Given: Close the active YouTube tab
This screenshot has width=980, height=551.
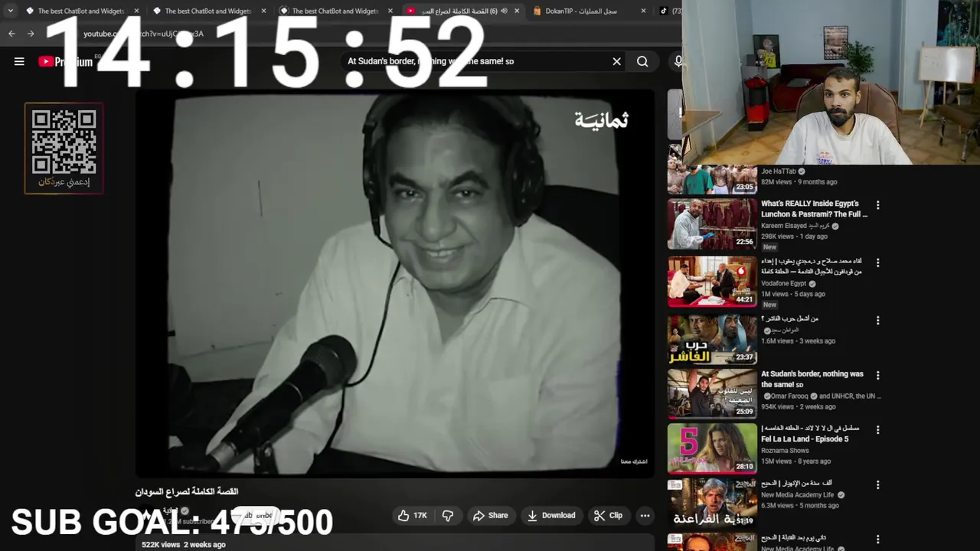Looking at the screenshot, I should coord(517,11).
